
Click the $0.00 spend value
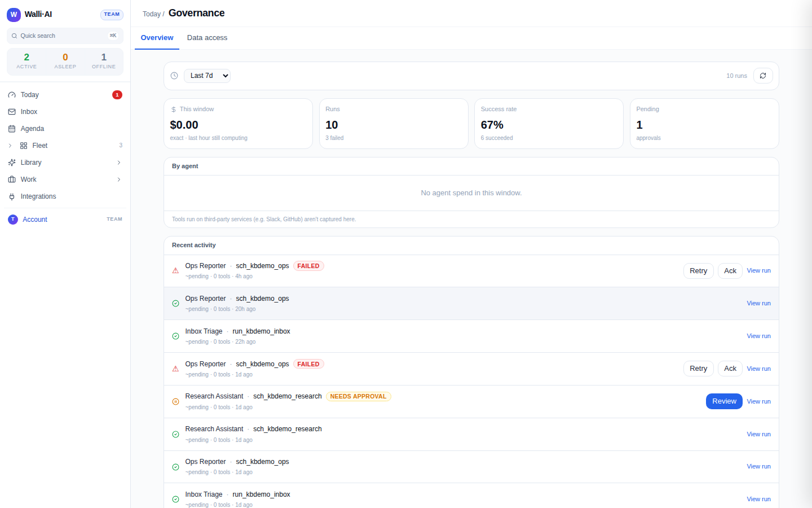(184, 125)
